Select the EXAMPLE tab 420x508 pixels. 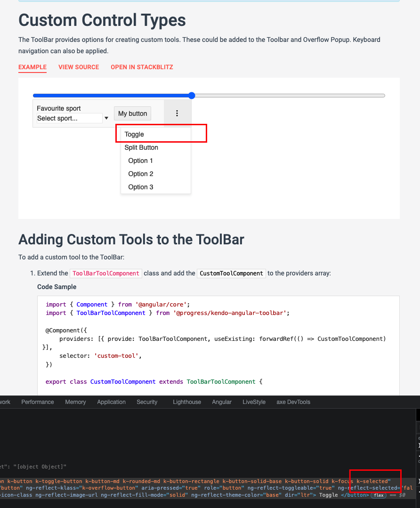32,67
